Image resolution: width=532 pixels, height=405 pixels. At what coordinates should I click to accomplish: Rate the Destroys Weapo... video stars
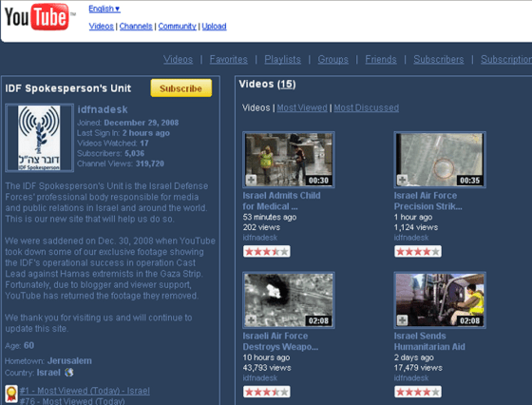pos(267,392)
